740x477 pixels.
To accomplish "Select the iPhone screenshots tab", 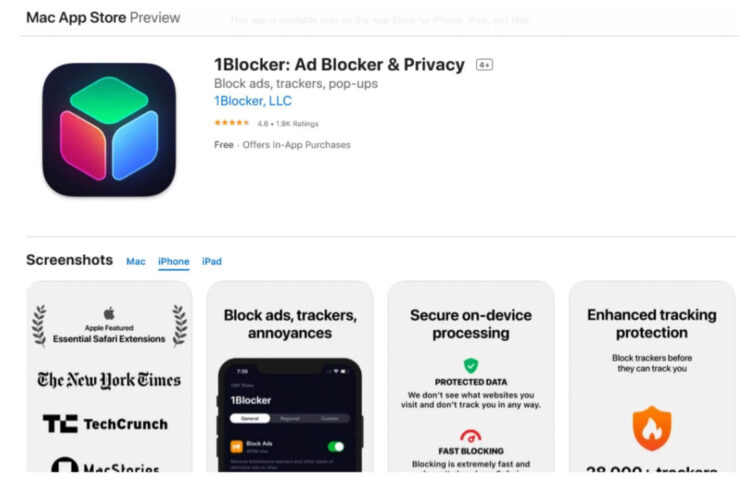I will coord(174,261).
